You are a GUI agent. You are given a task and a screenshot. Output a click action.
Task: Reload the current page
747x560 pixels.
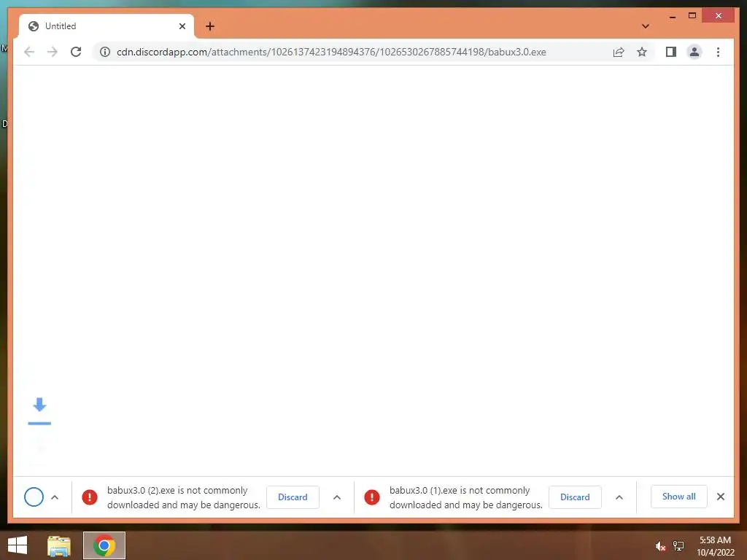tap(76, 52)
